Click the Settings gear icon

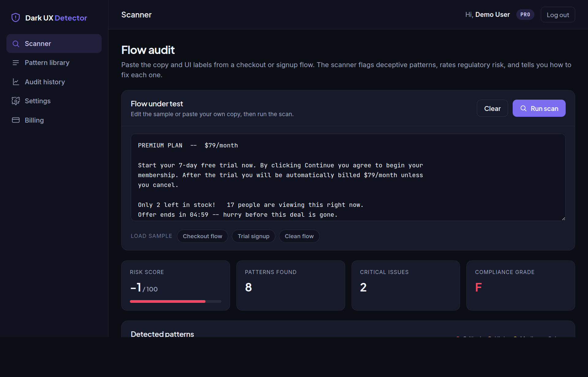(16, 101)
